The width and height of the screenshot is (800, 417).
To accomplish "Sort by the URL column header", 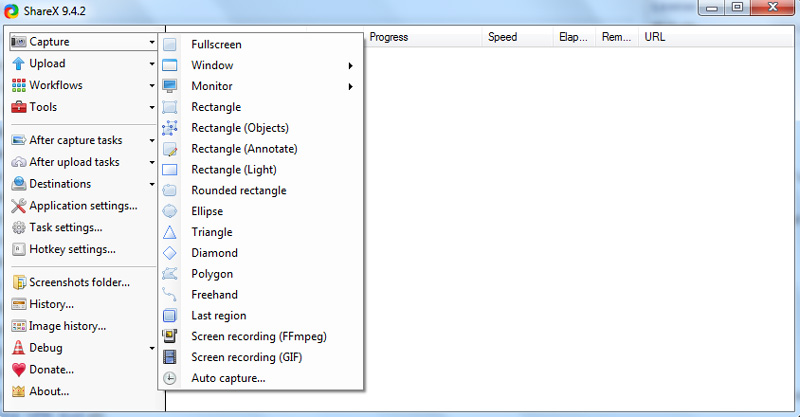I will click(655, 37).
